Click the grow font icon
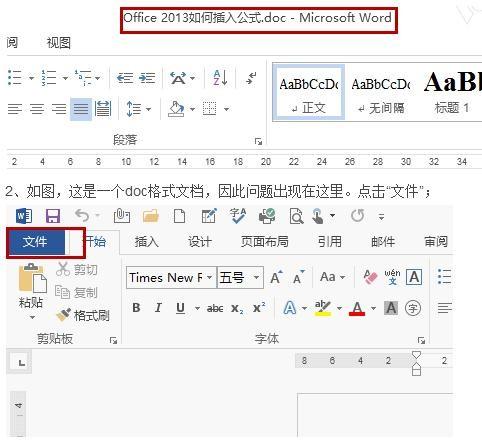This screenshot has width=482, height=441. [x=276, y=277]
